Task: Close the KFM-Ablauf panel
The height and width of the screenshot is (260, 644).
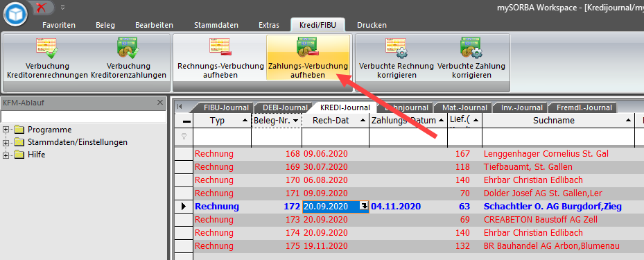Action: [159, 103]
